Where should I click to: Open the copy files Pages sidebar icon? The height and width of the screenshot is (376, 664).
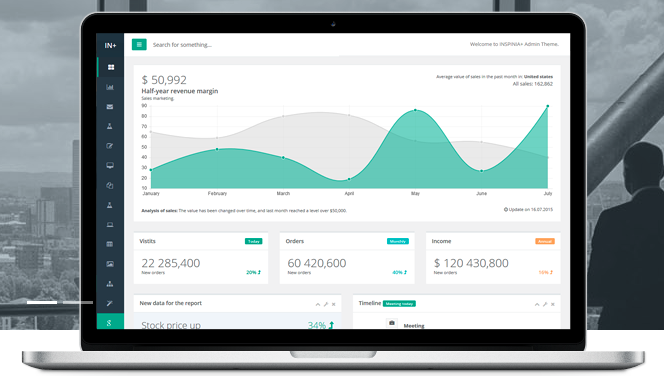(110, 185)
